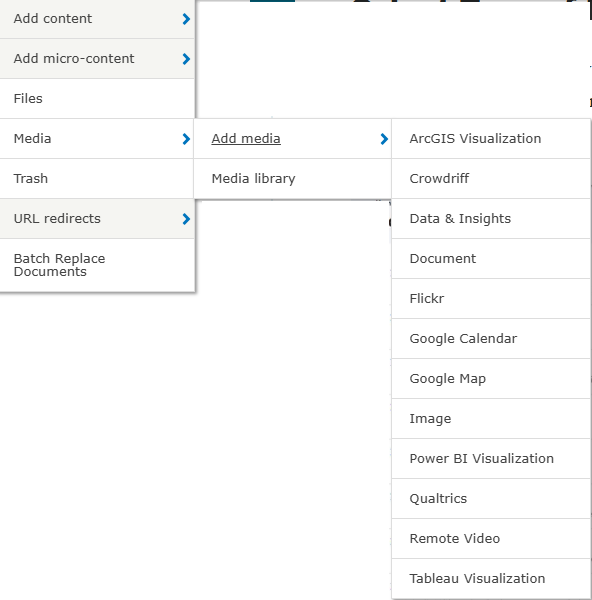The width and height of the screenshot is (592, 600).
Task: Expand the Add media chevron arrow
Action: coord(384,139)
